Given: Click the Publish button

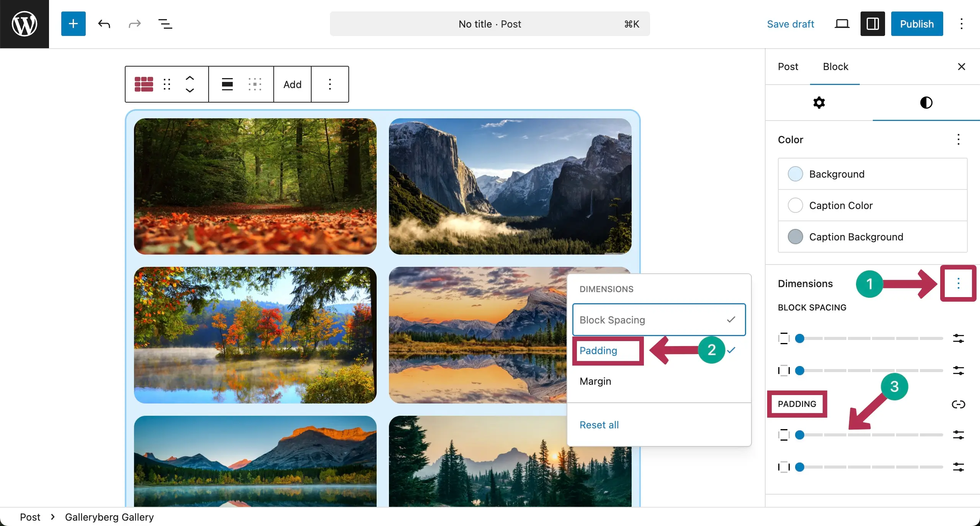Looking at the screenshot, I should click(917, 24).
